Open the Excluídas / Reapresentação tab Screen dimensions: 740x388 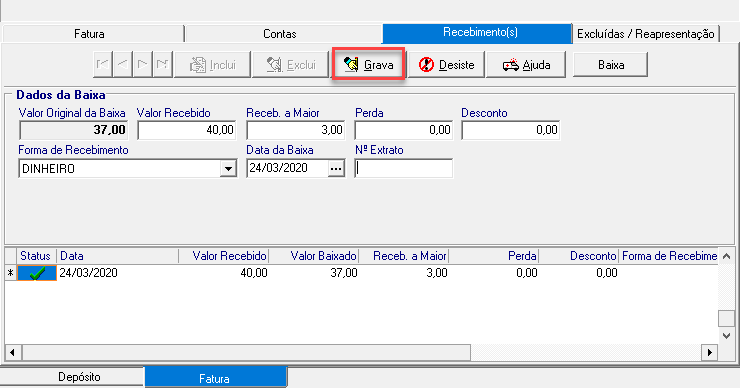click(x=646, y=34)
